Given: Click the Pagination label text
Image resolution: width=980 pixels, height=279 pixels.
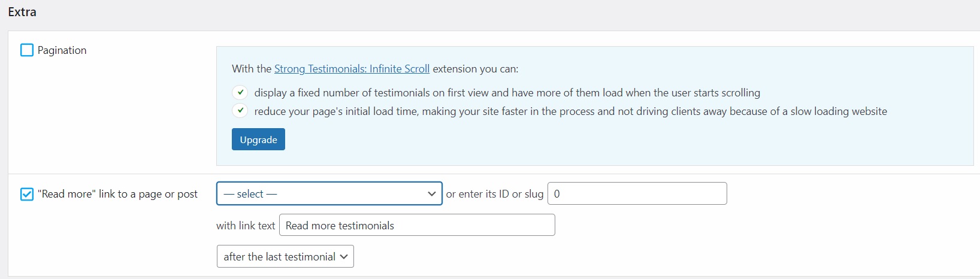Looking at the screenshot, I should (x=62, y=50).
